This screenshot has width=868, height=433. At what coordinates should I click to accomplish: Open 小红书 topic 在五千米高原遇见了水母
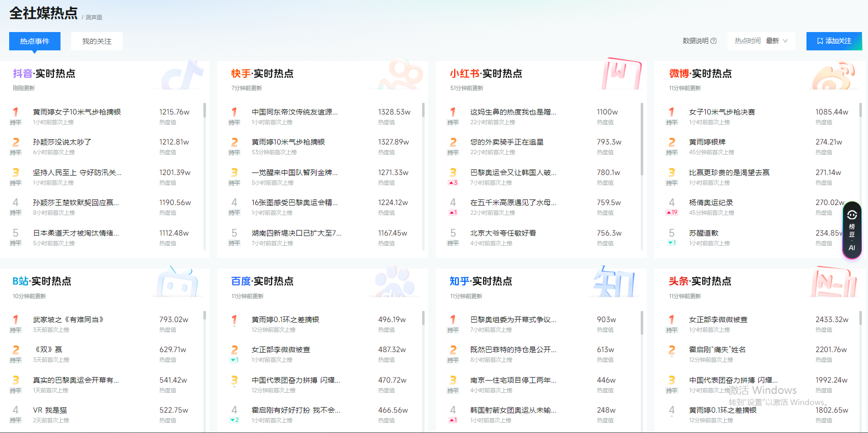(x=514, y=203)
